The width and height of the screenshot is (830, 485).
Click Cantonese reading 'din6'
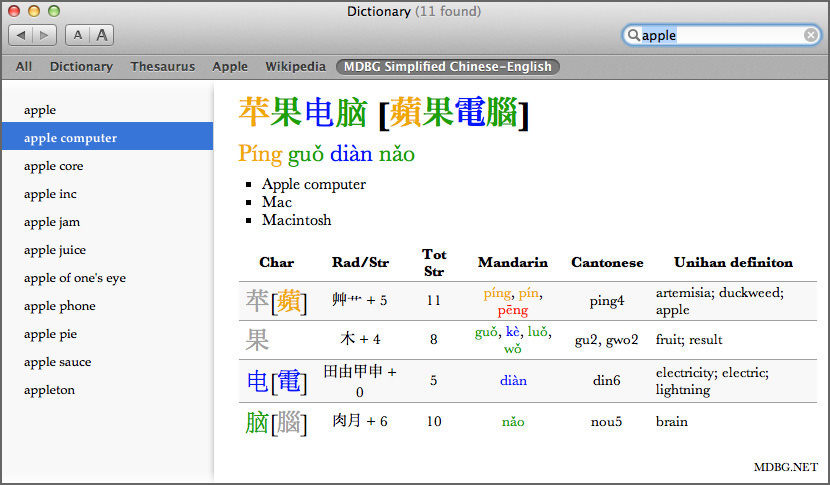(x=607, y=381)
